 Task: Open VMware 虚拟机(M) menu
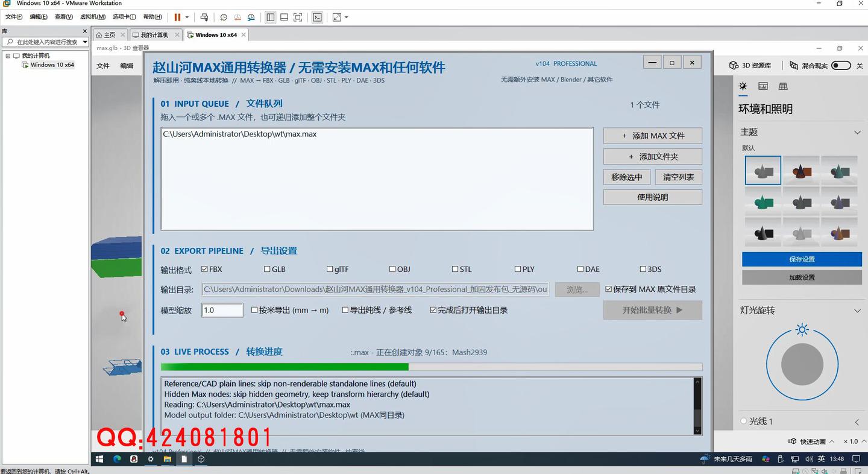(x=93, y=17)
